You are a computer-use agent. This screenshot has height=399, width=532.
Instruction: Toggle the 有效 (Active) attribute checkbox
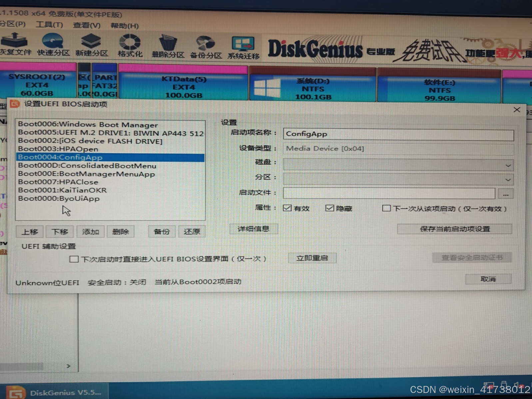point(287,208)
